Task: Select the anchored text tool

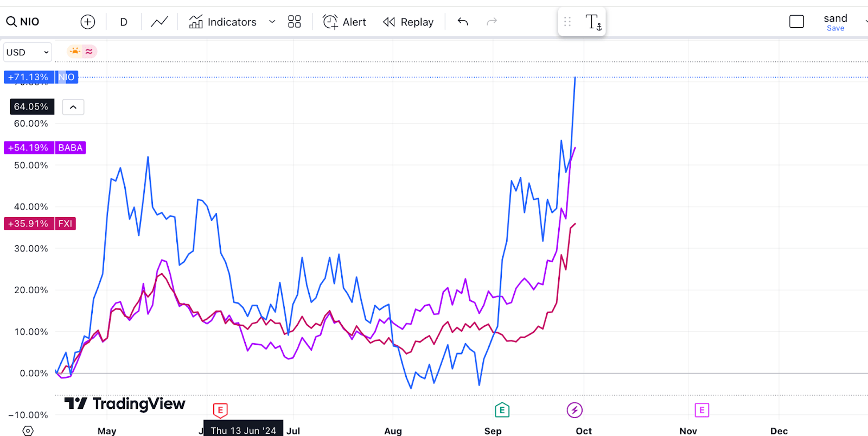Action: (x=593, y=22)
